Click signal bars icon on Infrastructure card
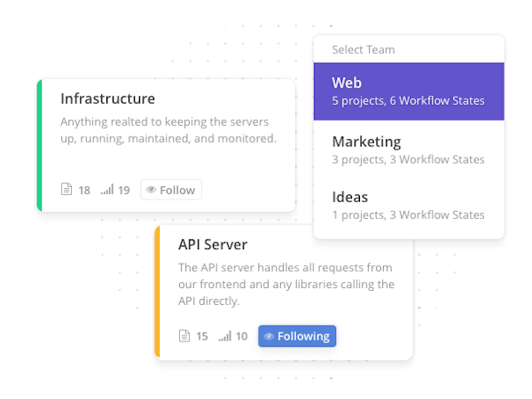Image resolution: width=532 pixels, height=399 pixels. pyautogui.click(x=106, y=190)
